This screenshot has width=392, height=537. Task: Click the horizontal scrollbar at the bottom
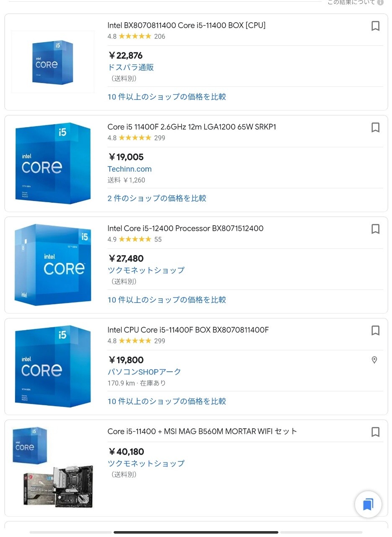coord(196,532)
